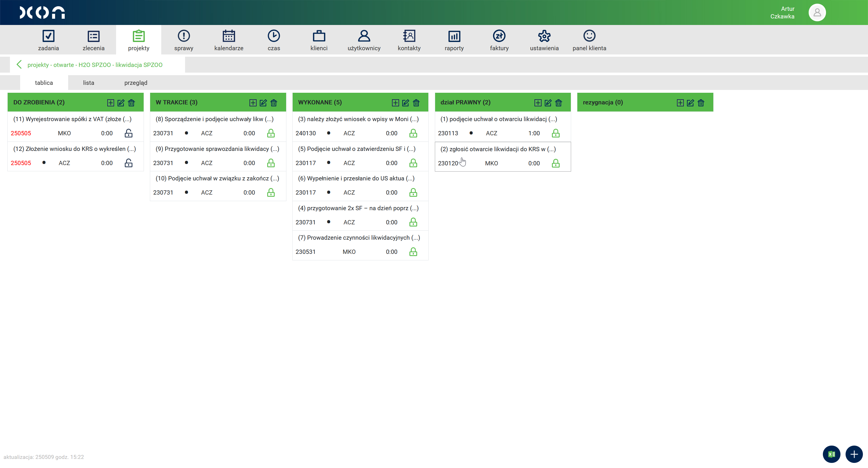Go back with the breadcrumb arrow

tap(19, 64)
